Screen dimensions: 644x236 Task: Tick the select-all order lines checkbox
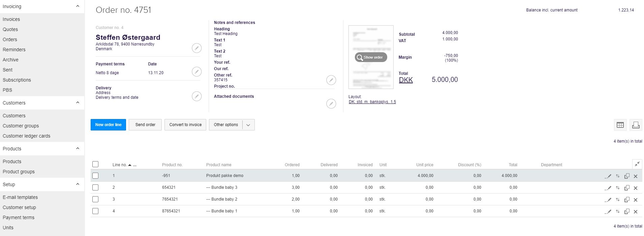pos(95,164)
